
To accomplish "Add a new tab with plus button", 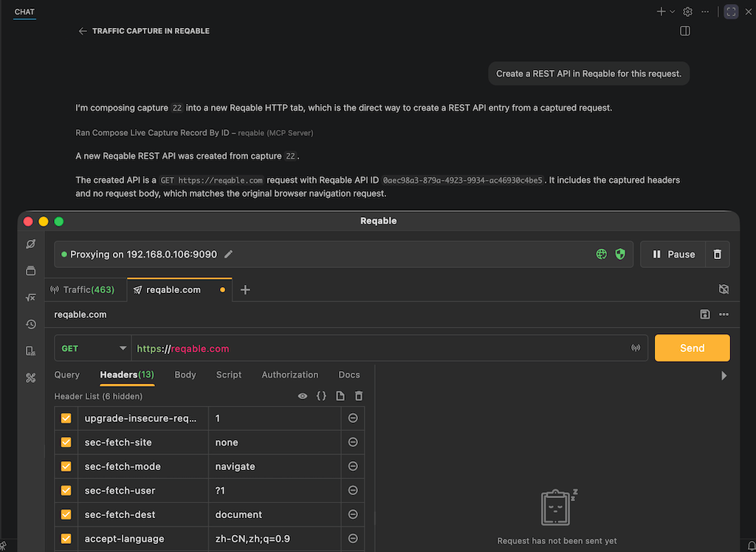I will 245,290.
